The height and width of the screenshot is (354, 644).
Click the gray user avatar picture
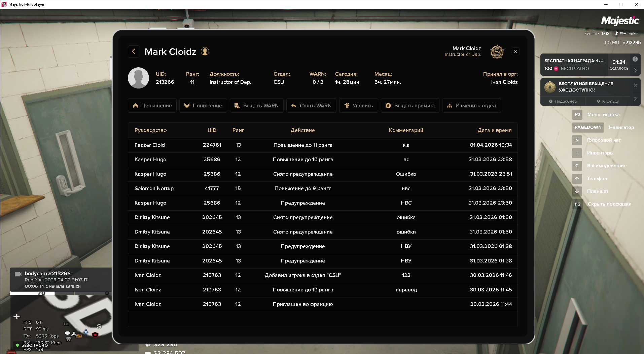click(138, 78)
